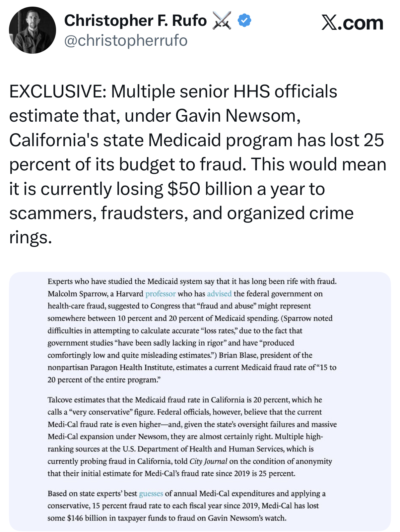The image size is (400, 532).
Task: Click "Gavin Newsom," in the tweet text
Action: click(238, 116)
